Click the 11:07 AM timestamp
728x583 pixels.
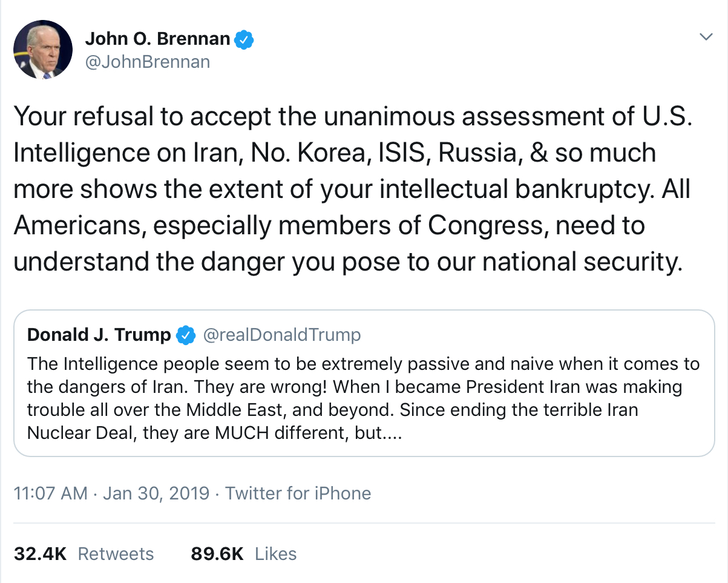(x=50, y=493)
